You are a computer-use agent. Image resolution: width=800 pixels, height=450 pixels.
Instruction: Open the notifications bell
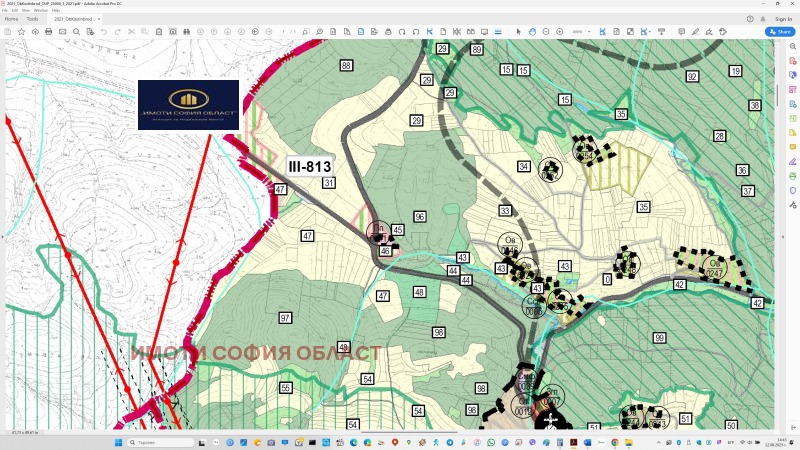pos(763,18)
